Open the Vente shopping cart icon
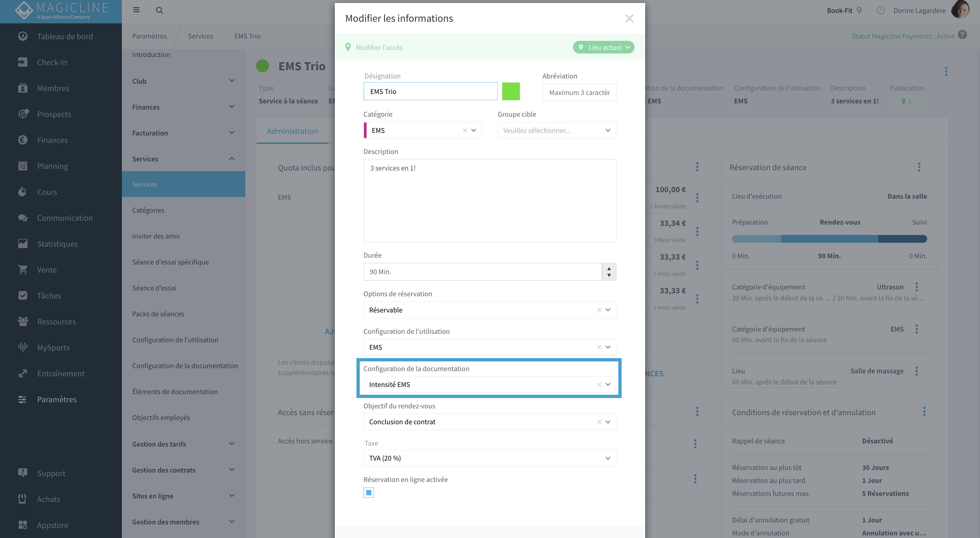 coord(23,269)
